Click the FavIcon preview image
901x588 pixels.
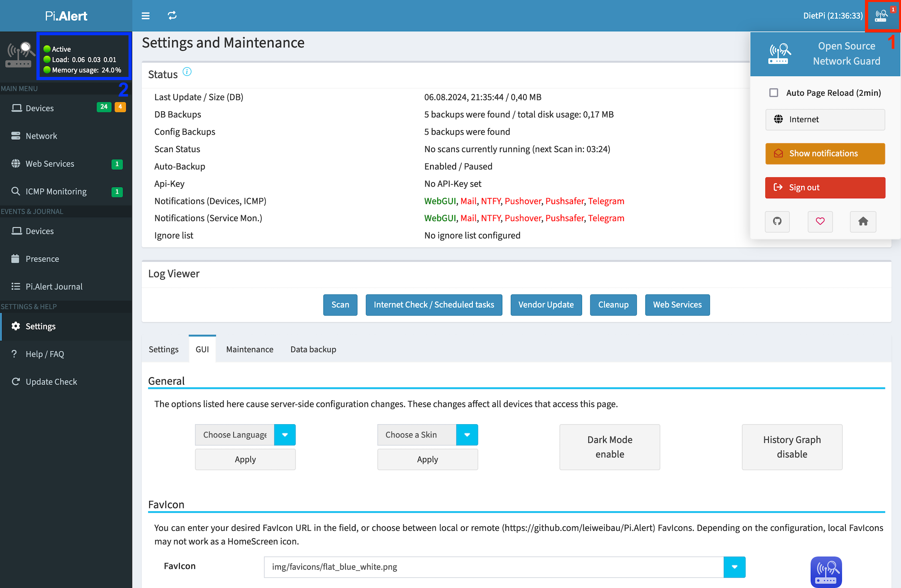point(826,572)
